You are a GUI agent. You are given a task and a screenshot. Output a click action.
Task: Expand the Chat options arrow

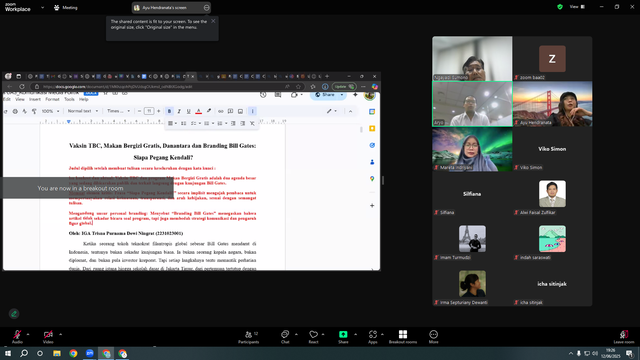pos(296,334)
